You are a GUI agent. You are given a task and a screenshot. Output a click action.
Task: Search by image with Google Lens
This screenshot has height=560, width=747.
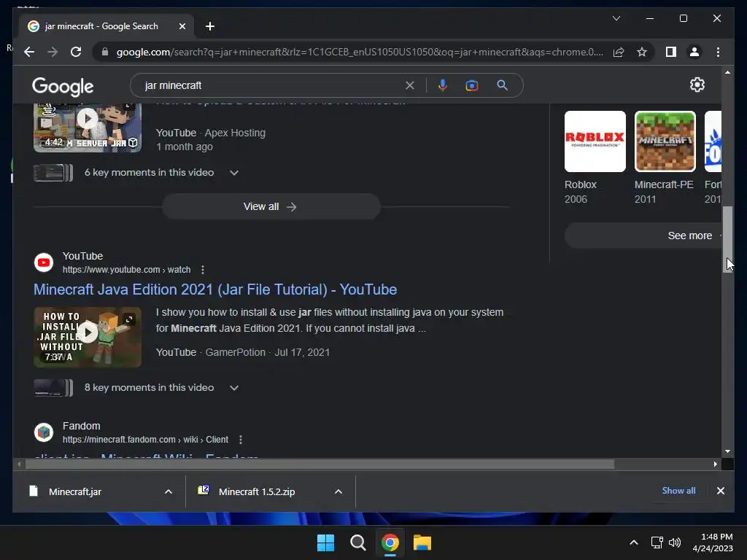(472, 85)
